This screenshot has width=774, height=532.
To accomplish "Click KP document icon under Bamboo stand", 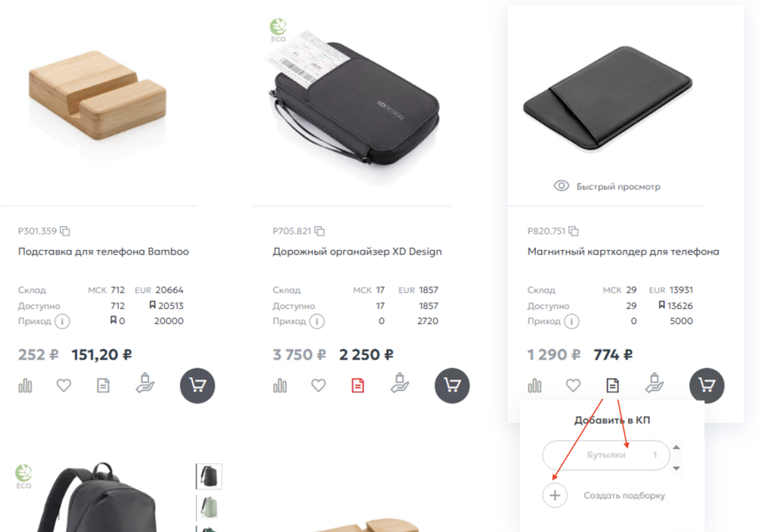I will click(x=103, y=385).
